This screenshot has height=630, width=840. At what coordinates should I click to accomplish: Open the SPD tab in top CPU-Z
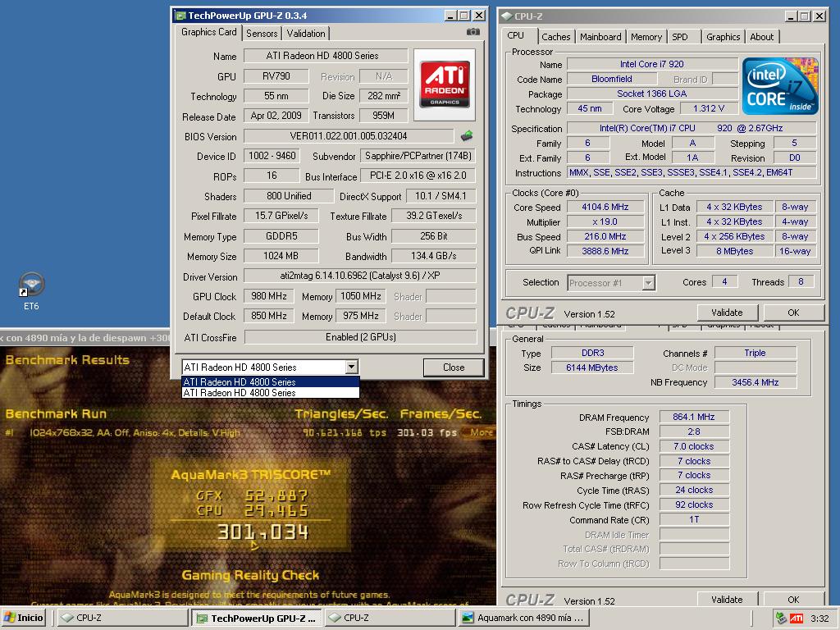pyautogui.click(x=680, y=37)
